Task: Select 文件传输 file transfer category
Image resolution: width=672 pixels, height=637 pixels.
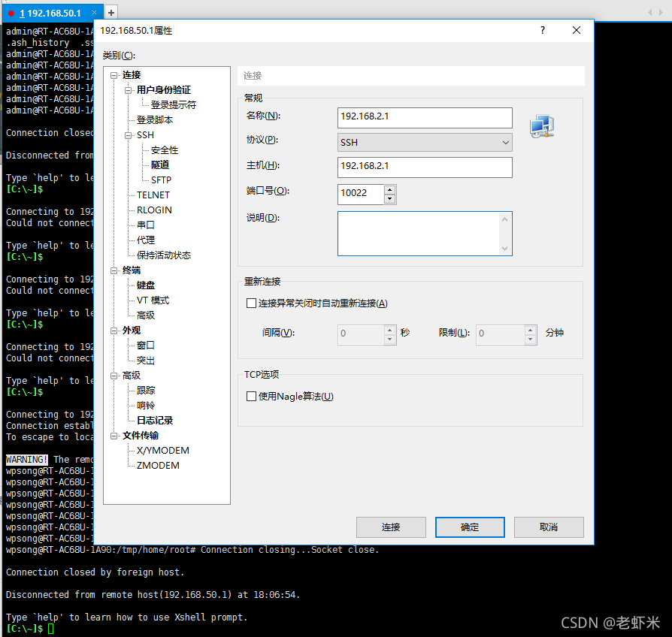Action: pos(141,436)
